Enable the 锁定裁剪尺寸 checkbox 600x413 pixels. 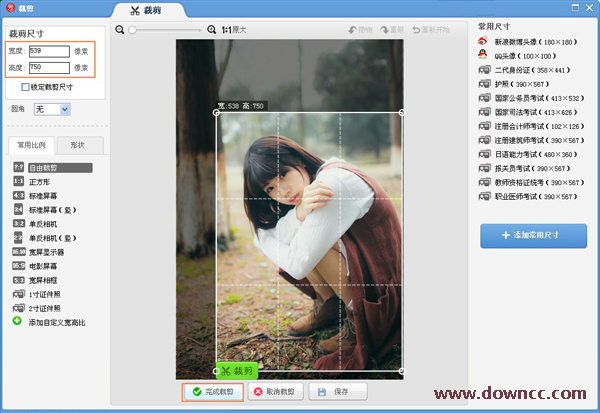point(25,87)
